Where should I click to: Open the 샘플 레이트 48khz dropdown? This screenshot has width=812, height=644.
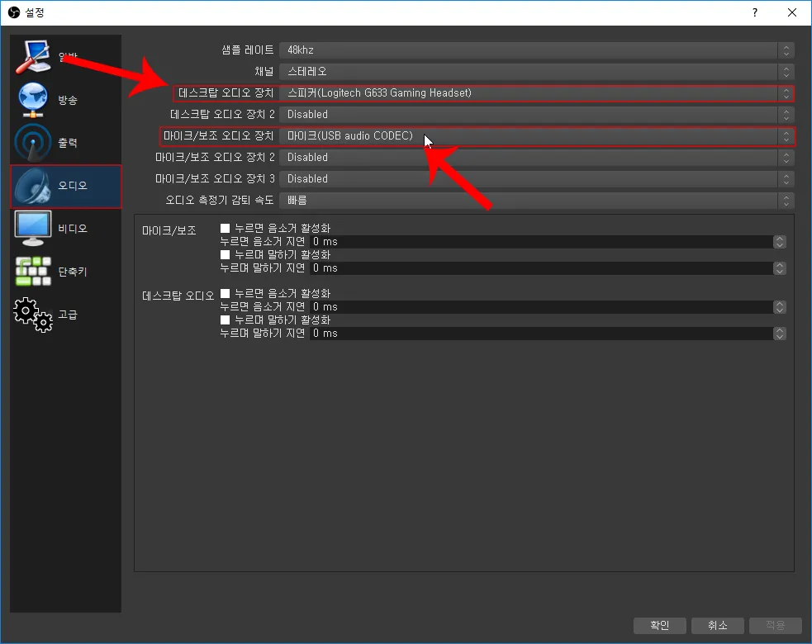(x=536, y=50)
